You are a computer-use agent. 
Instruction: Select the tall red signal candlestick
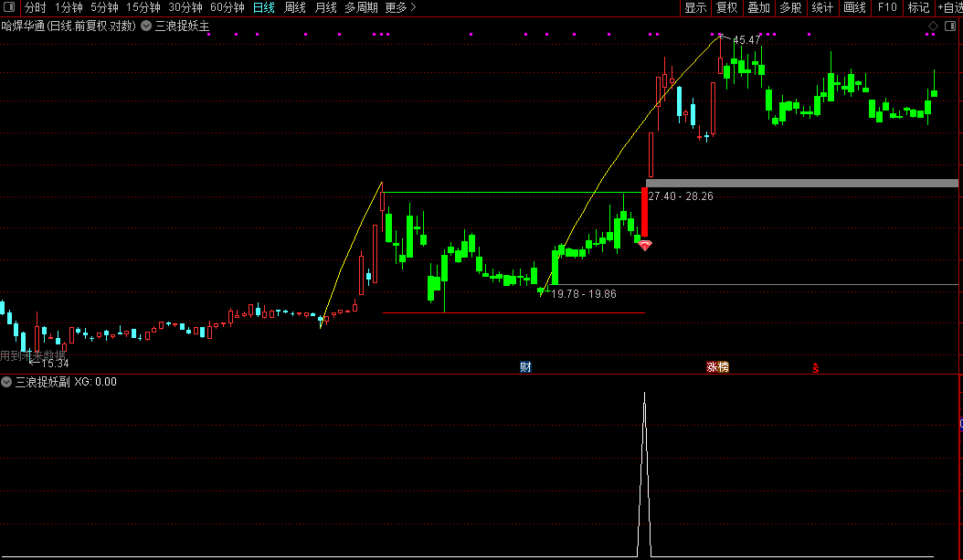[644, 212]
